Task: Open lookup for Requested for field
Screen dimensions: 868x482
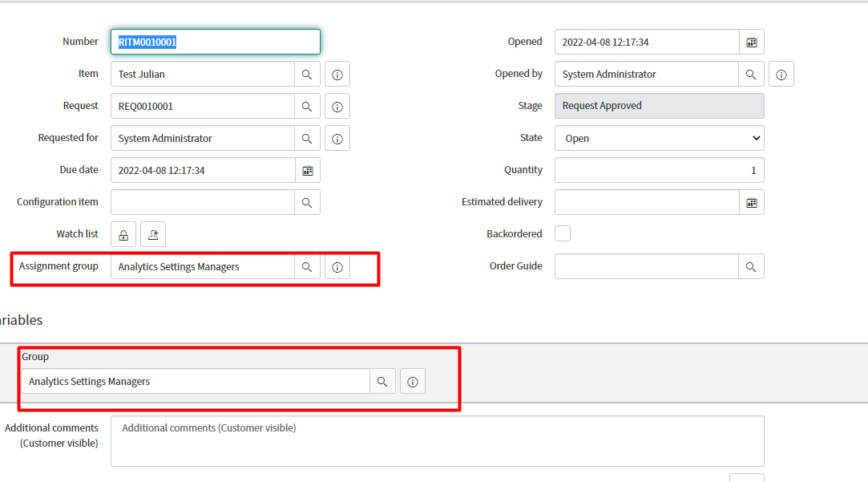Action: point(307,139)
